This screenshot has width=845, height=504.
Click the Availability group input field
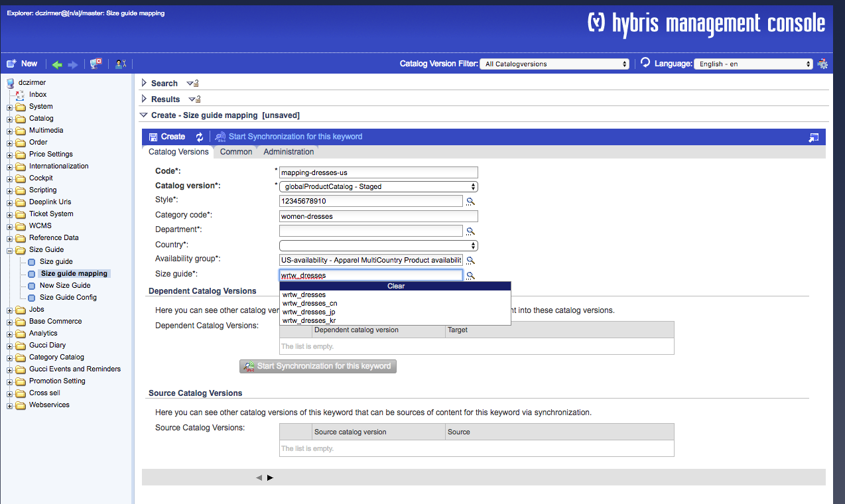pyautogui.click(x=371, y=261)
